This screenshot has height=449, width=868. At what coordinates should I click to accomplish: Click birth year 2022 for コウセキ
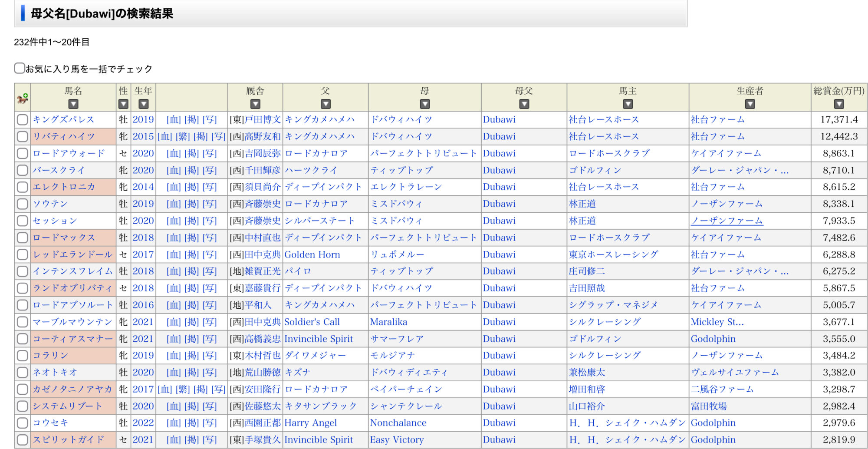143,423
